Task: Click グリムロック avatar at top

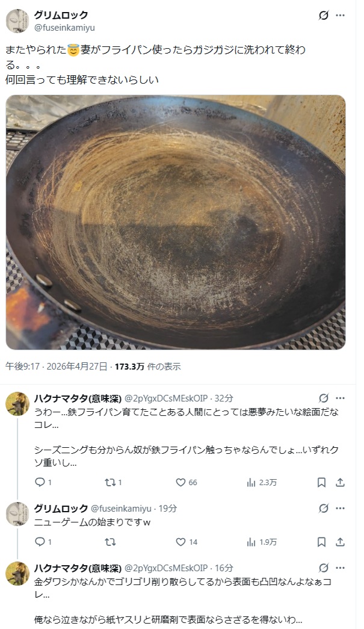Action: click(x=17, y=21)
